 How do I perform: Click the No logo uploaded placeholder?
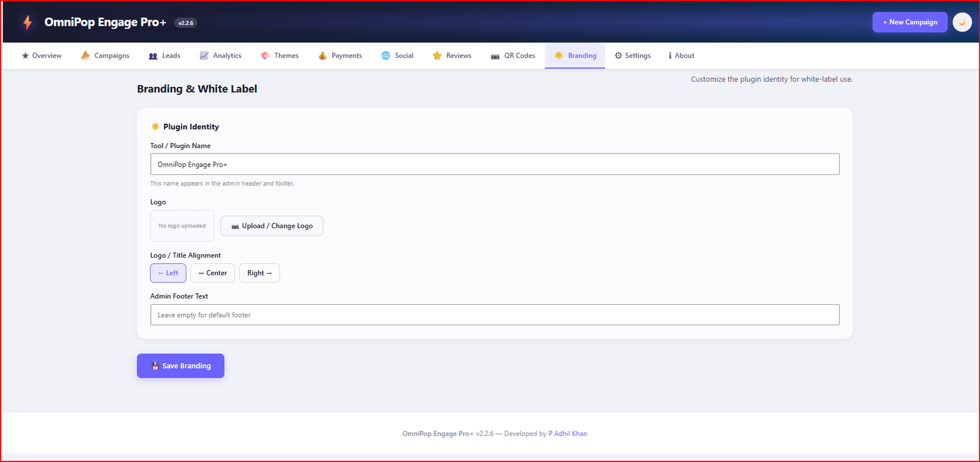coord(182,226)
